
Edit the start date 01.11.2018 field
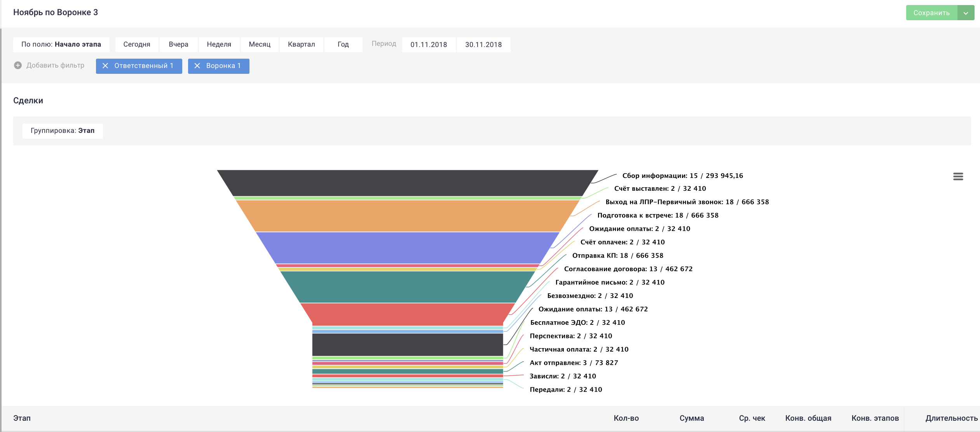pyautogui.click(x=429, y=45)
